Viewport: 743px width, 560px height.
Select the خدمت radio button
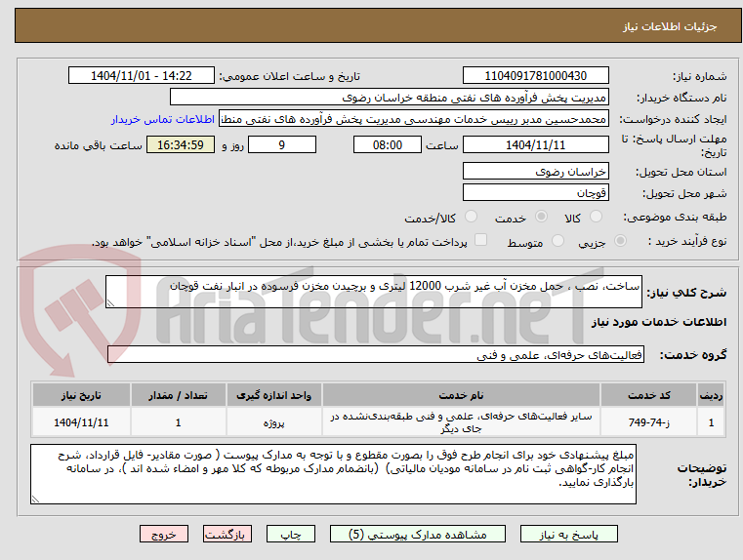541,217
